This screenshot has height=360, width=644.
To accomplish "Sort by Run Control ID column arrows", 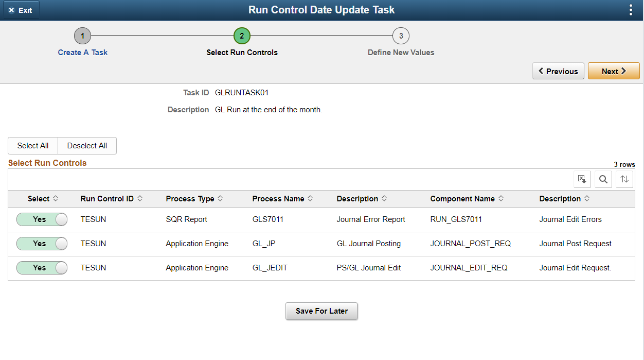I will point(140,199).
